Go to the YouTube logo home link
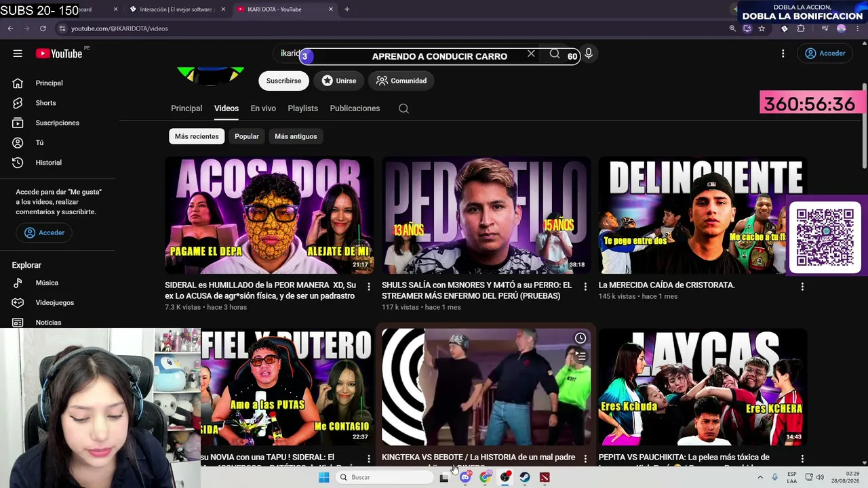The image size is (868, 488). coord(59,54)
